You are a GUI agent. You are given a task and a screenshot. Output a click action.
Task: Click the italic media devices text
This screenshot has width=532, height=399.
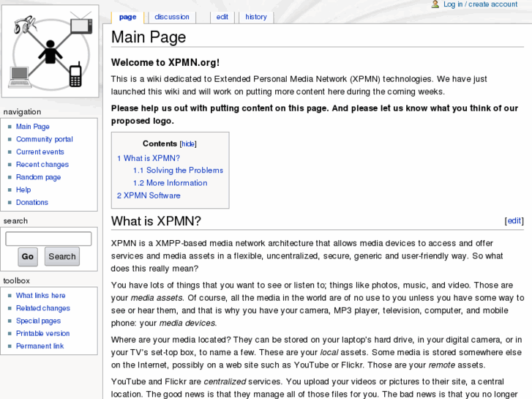point(187,323)
